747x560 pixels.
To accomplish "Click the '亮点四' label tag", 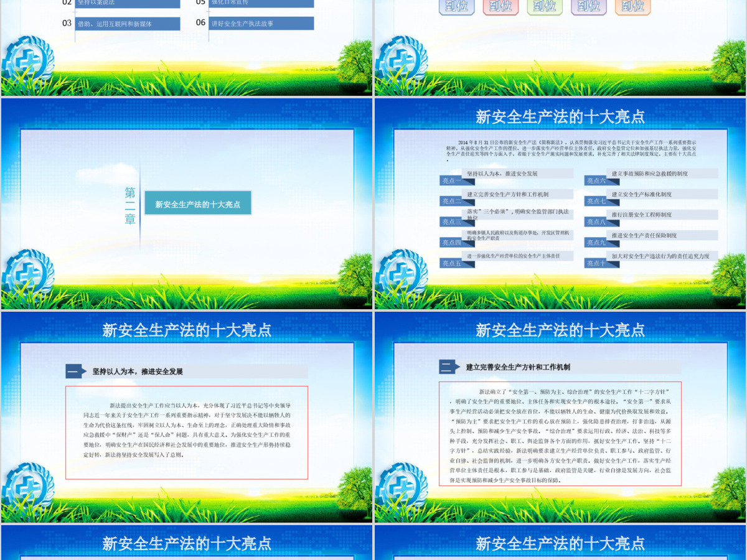I will tap(458, 243).
